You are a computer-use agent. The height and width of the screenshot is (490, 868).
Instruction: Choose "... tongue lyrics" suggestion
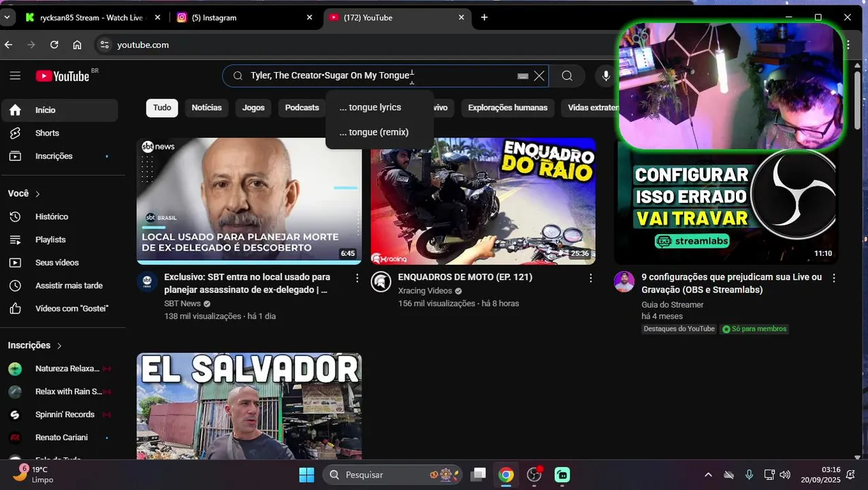pos(379,108)
